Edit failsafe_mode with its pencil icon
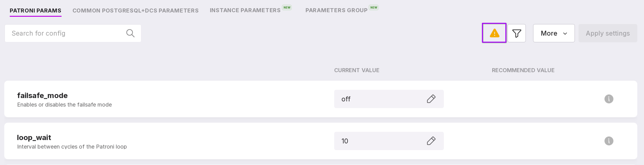The image size is (644, 165). click(431, 99)
